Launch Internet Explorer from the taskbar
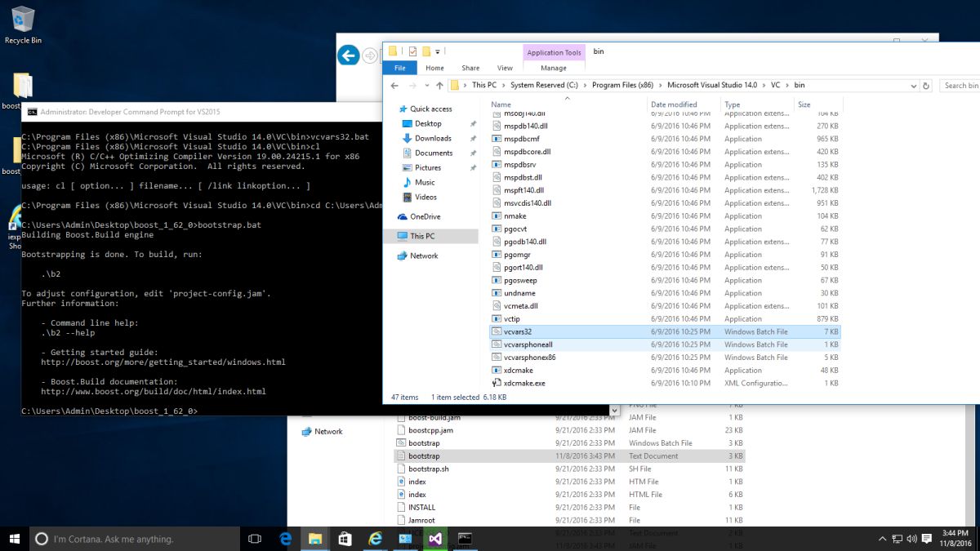The height and width of the screenshot is (551, 980). [x=375, y=539]
